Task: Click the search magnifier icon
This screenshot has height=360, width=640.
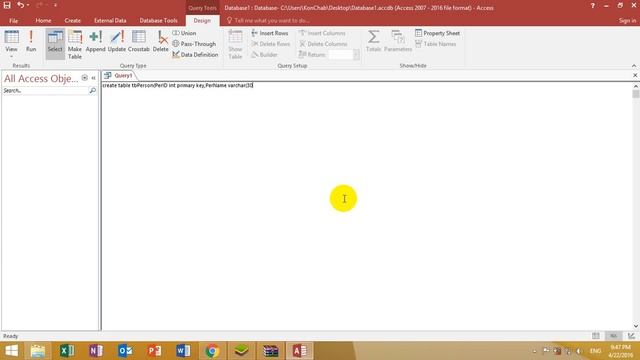Action: [93, 91]
